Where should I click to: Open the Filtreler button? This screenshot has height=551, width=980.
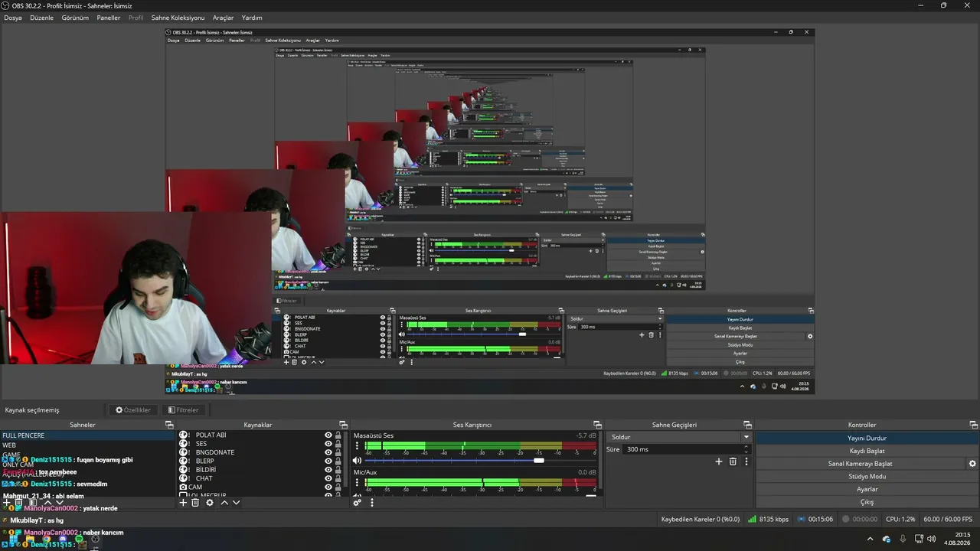point(183,410)
